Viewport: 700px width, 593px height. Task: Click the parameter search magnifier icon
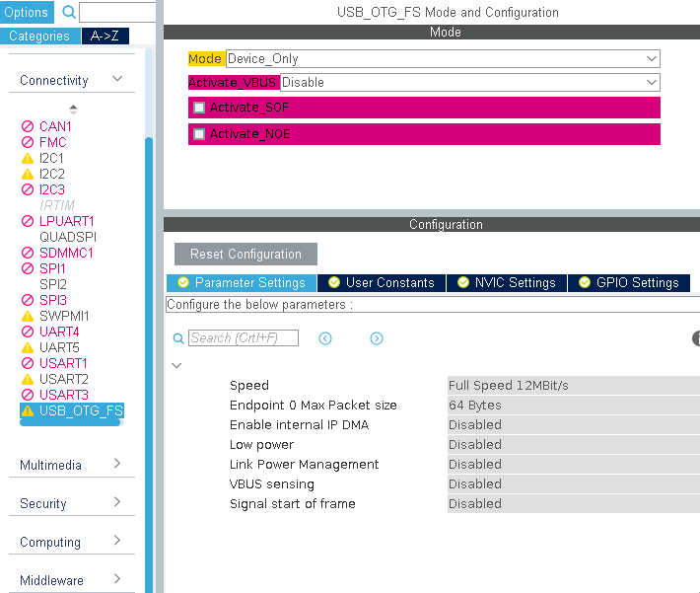tap(178, 338)
